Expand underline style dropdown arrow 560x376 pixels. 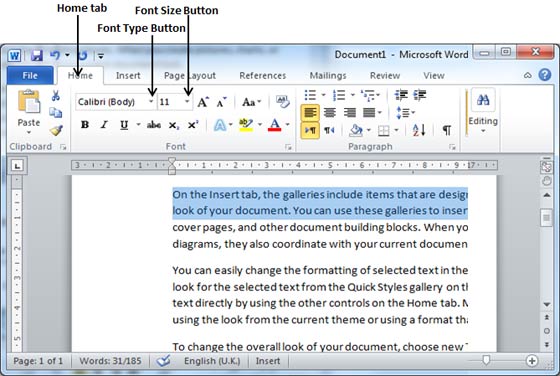coord(138,125)
